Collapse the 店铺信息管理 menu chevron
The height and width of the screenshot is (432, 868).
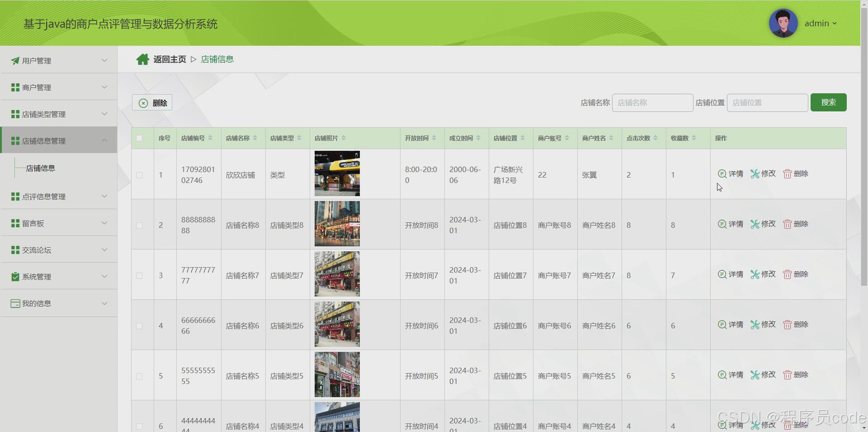pyautogui.click(x=104, y=141)
